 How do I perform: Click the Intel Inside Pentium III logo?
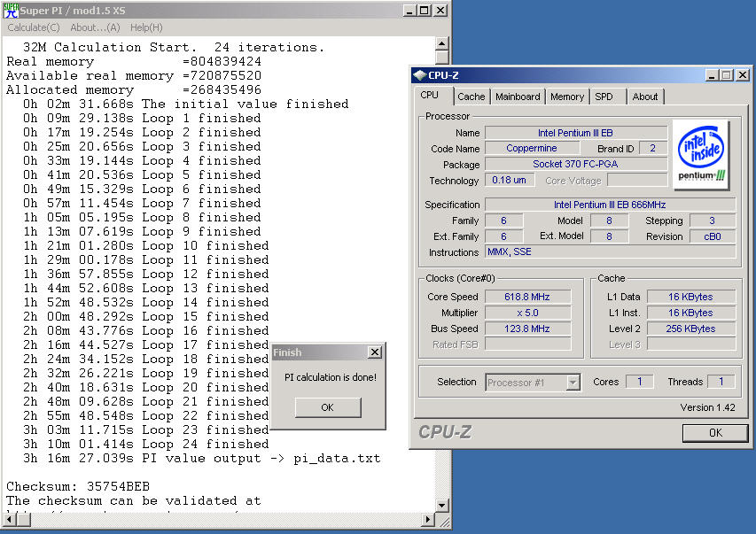701,154
